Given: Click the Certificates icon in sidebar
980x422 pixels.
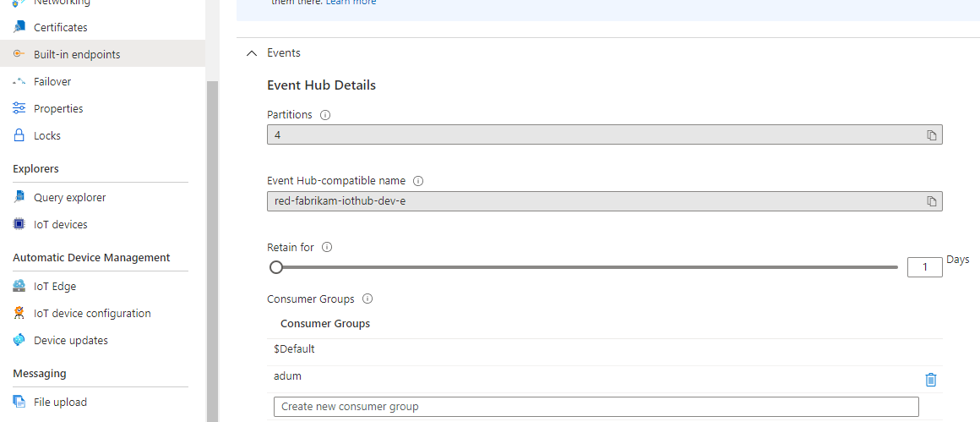Looking at the screenshot, I should (x=19, y=27).
